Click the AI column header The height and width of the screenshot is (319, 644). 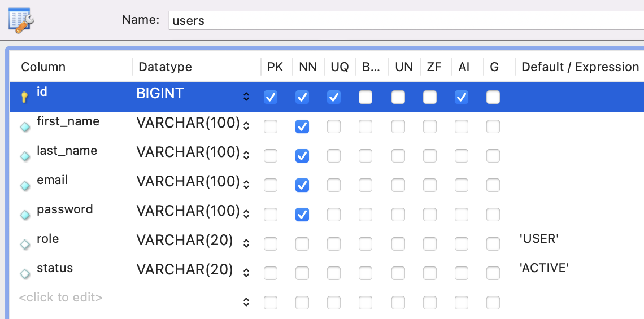point(464,67)
